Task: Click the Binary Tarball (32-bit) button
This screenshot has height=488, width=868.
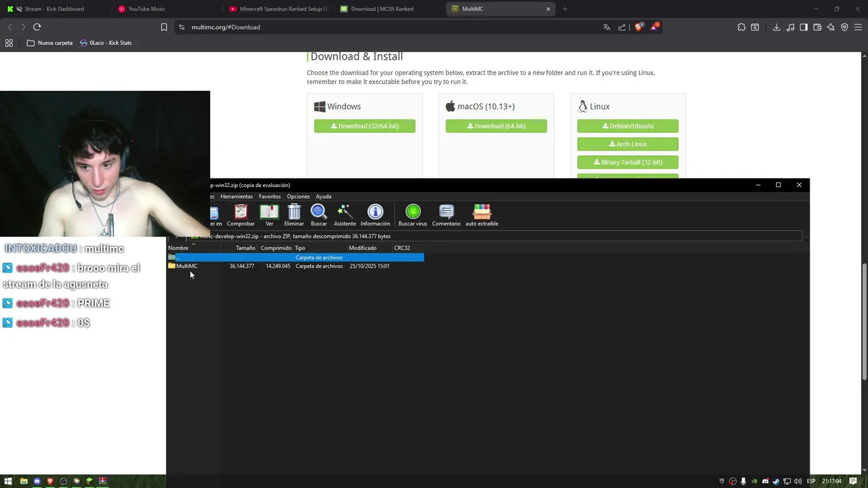Action: [x=628, y=162]
